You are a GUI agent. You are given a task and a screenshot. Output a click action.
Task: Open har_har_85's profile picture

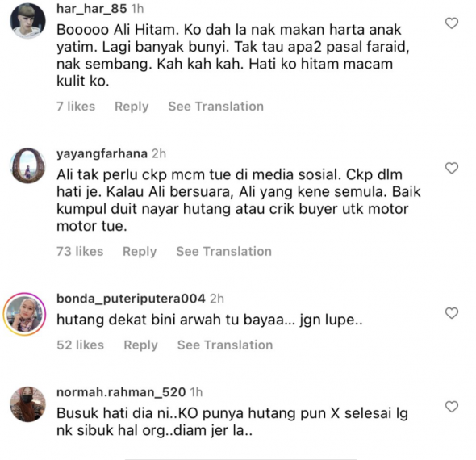[x=27, y=21]
